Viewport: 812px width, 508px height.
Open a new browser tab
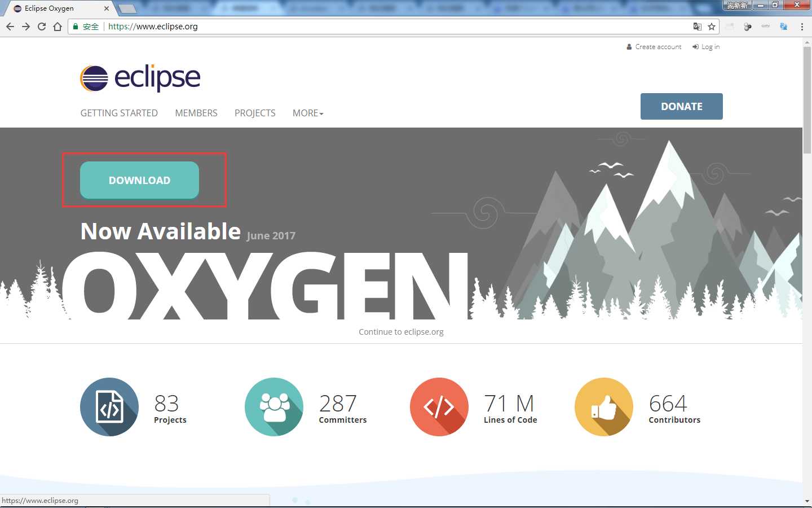click(127, 8)
